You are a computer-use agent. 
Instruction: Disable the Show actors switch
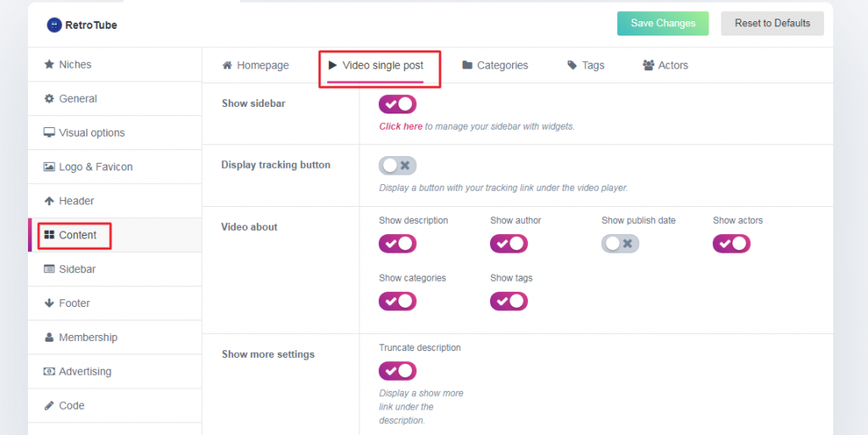[732, 243]
